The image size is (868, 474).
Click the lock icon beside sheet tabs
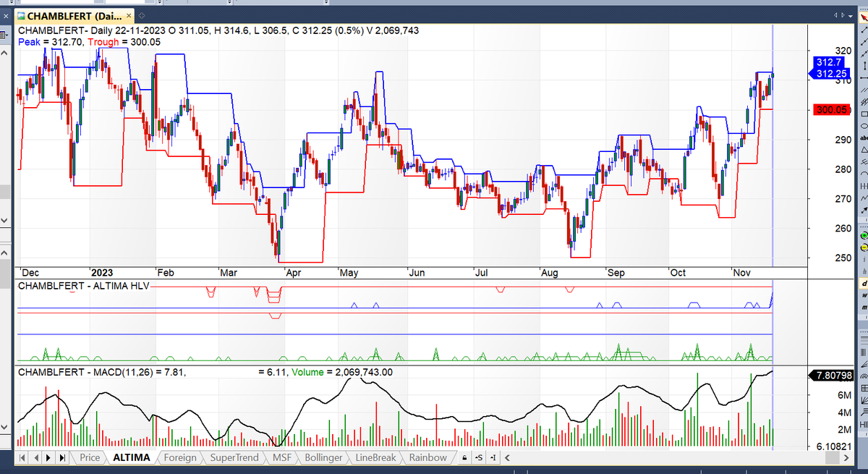[463, 457]
